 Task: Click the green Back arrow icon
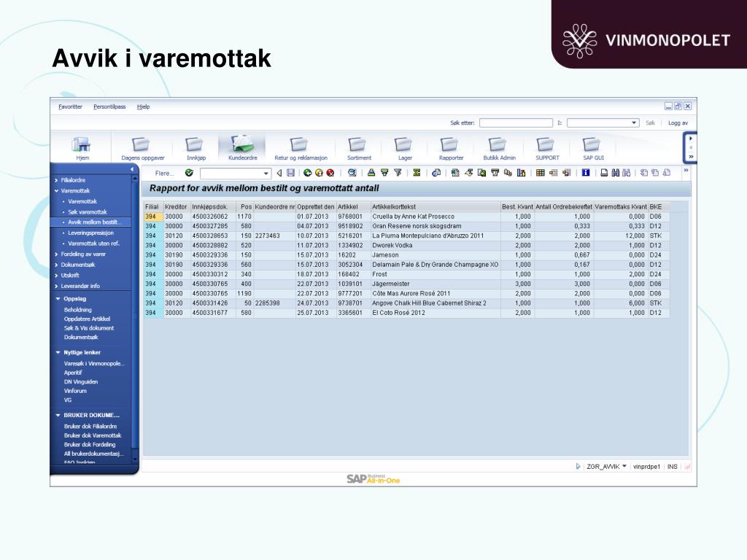307,173
